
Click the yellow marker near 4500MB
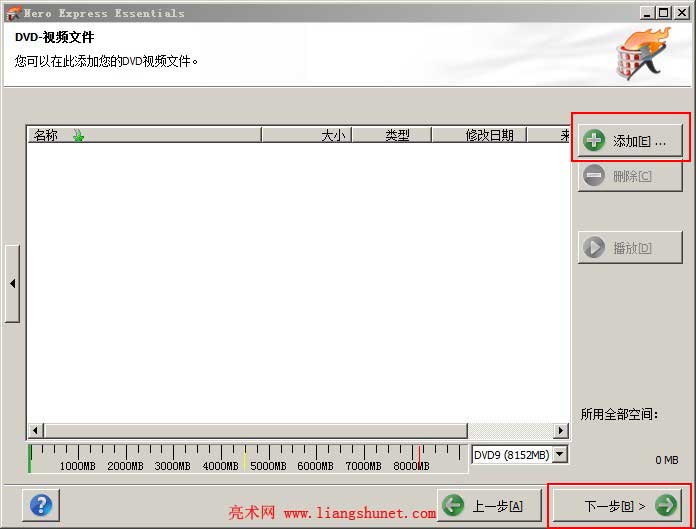[x=245, y=458]
